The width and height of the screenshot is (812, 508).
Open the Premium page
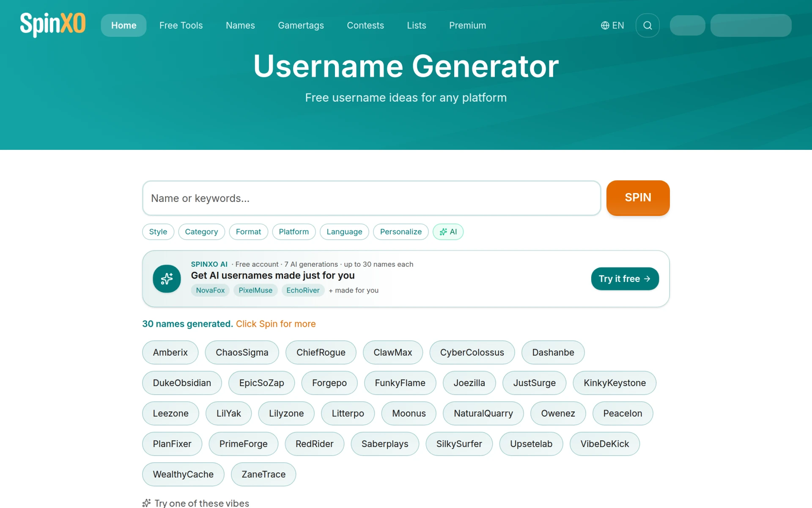[x=467, y=25]
